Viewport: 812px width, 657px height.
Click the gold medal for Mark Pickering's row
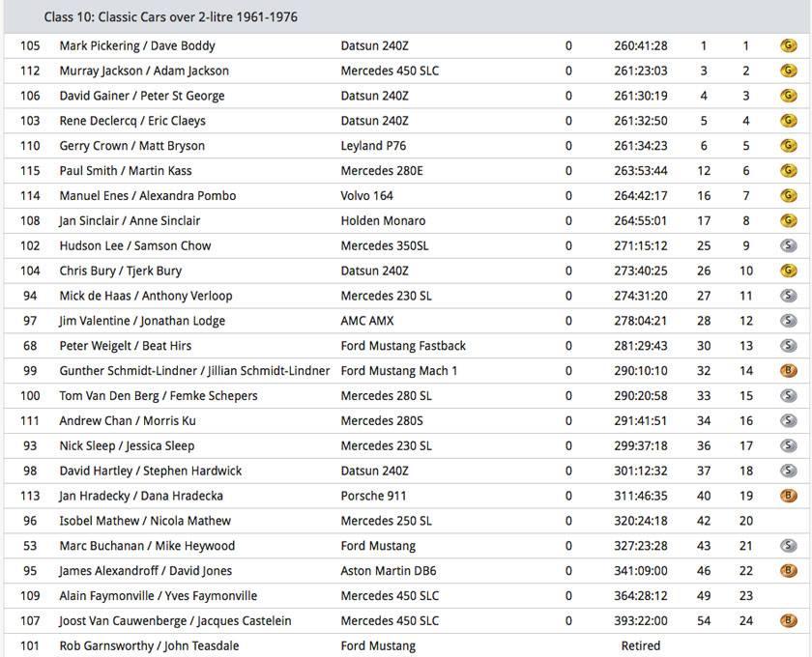pos(788,45)
